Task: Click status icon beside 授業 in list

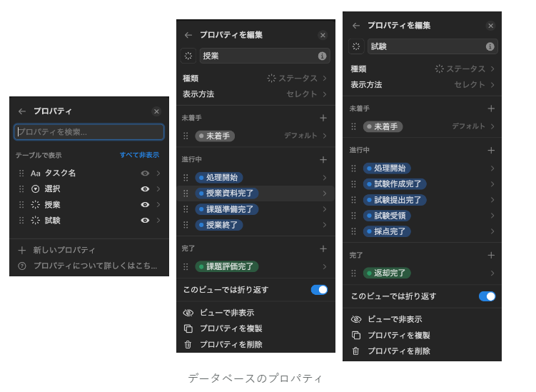Action: tap(35, 204)
